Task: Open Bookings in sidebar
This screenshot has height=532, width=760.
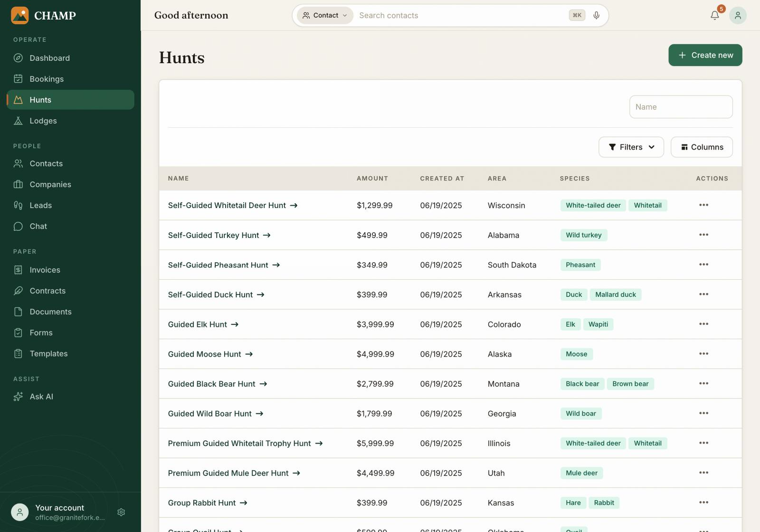Action: click(70, 79)
